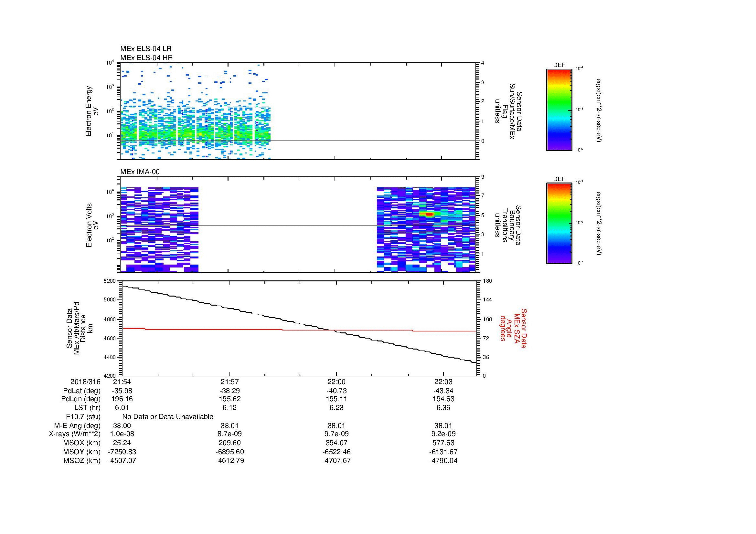Click 'No Data or Data Unavailable' text
Viewport: 756px width, 534px height.
(x=168, y=417)
